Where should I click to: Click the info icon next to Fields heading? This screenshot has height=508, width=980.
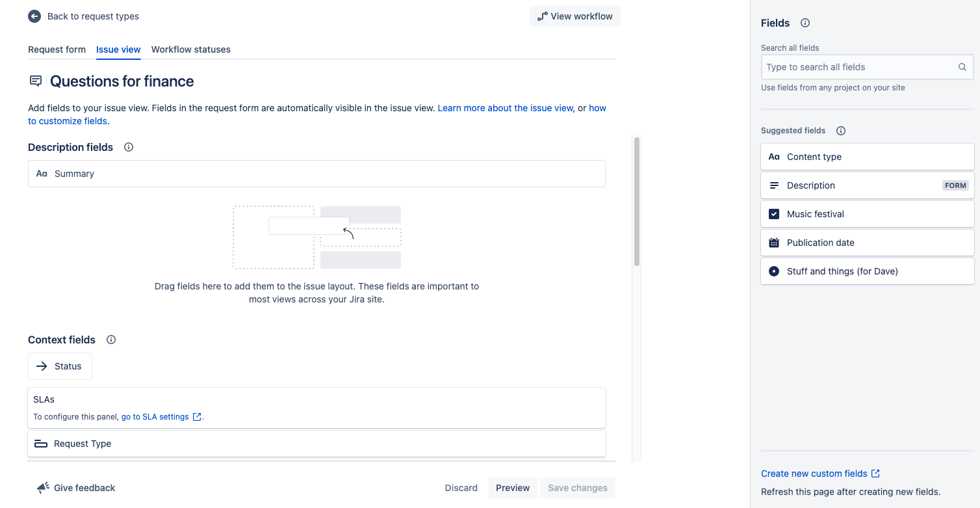pyautogui.click(x=805, y=23)
